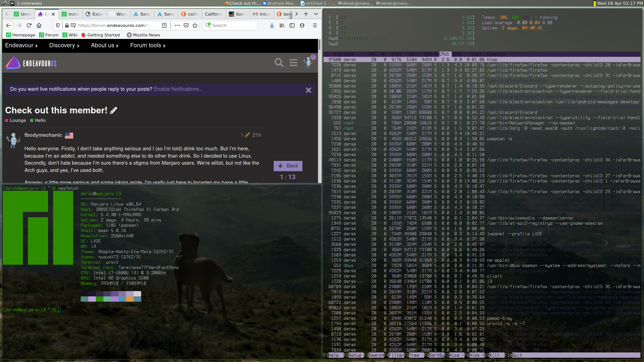Image resolution: width=644 pixels, height=362 pixels.
Task: Open Homepage bookmark
Action: click(21, 35)
